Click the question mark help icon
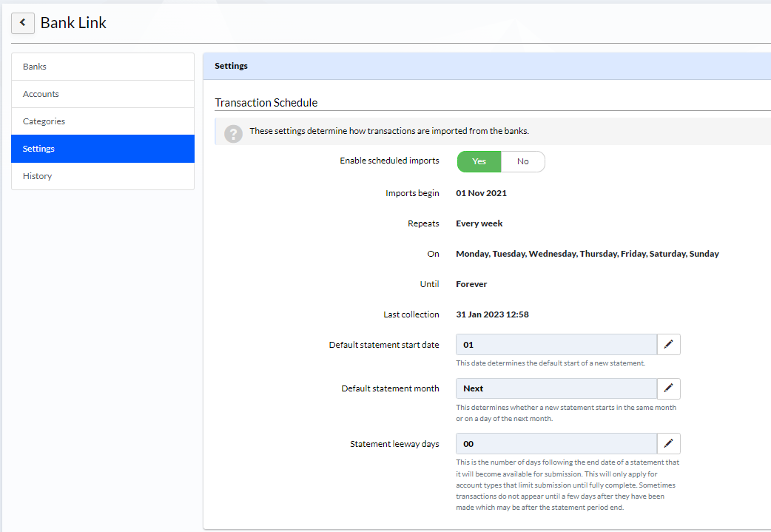Viewport: 771px width, 532px height. tap(234, 133)
